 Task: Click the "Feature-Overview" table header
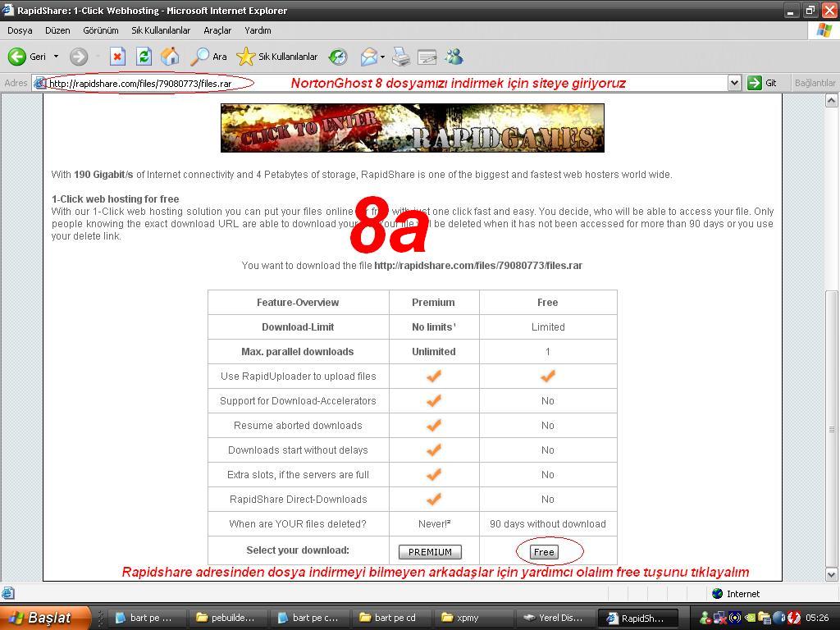(298, 302)
